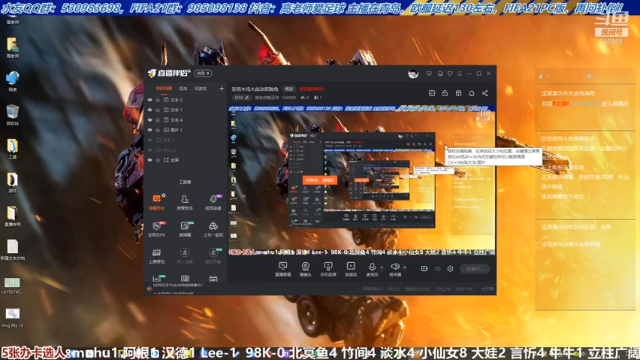Open the speaker dropdown arrow
The width and height of the screenshot is (640, 360).
point(404,268)
